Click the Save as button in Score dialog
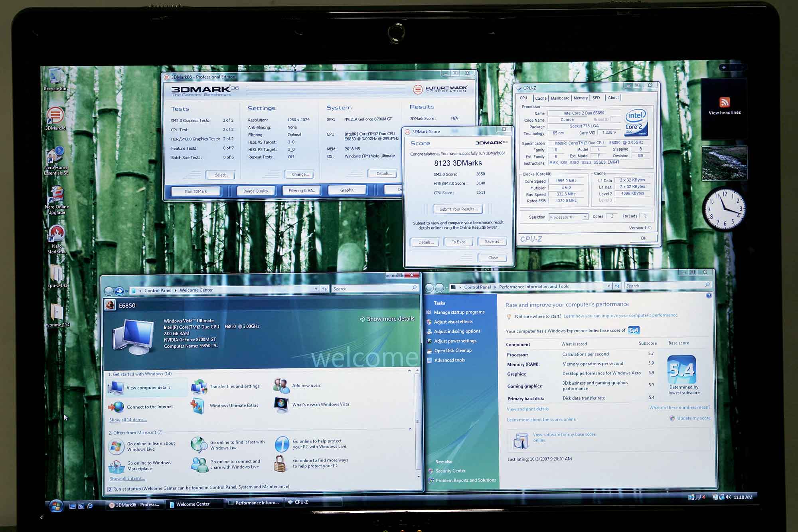This screenshot has height=532, width=798. click(x=493, y=241)
